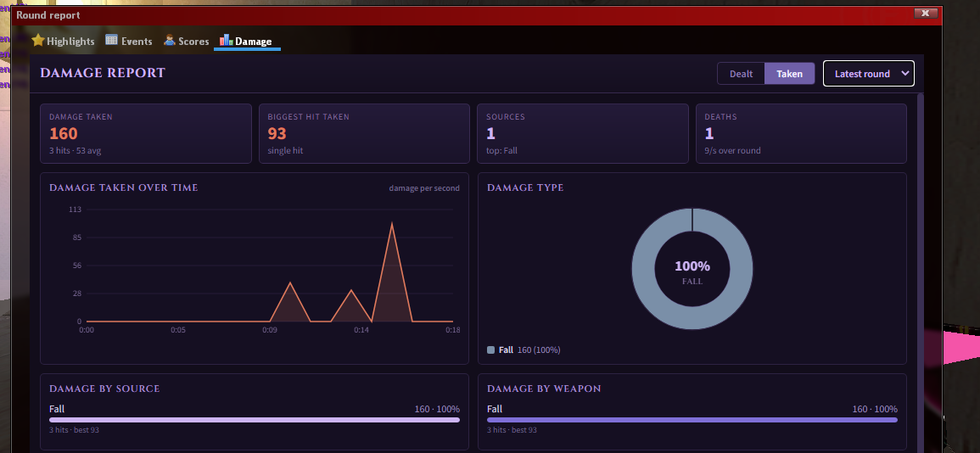Click the Deaths summary card
This screenshot has height=453, width=980.
point(801,134)
